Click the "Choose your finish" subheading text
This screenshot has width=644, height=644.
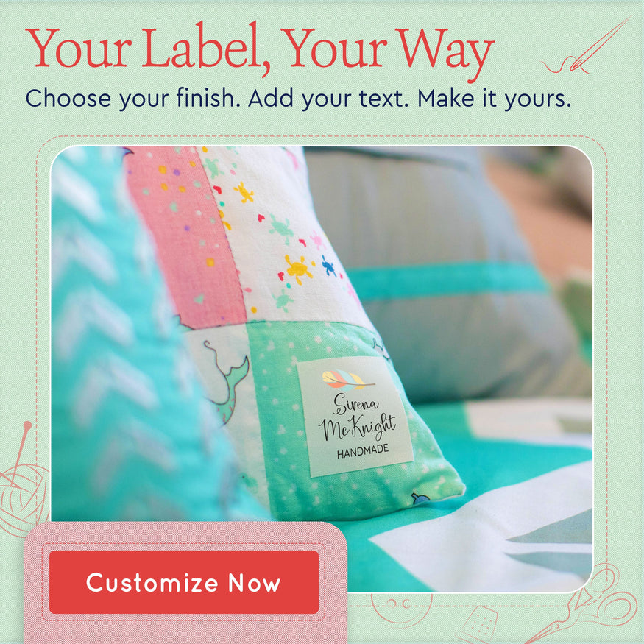[x=133, y=99]
